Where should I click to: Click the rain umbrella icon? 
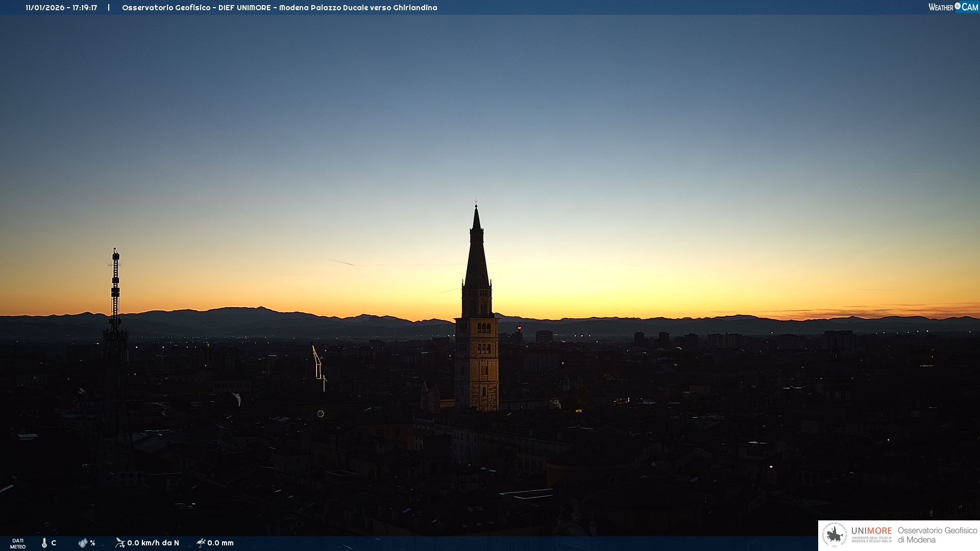pyautogui.click(x=201, y=543)
